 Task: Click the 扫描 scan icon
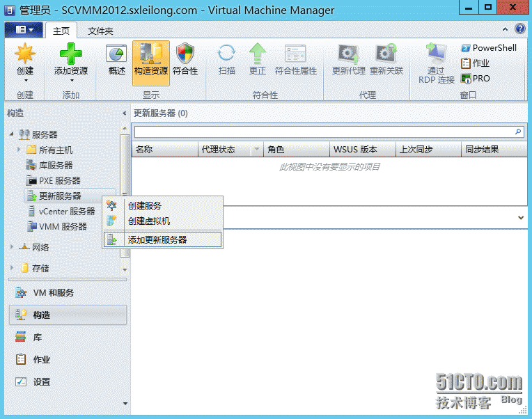click(x=226, y=53)
